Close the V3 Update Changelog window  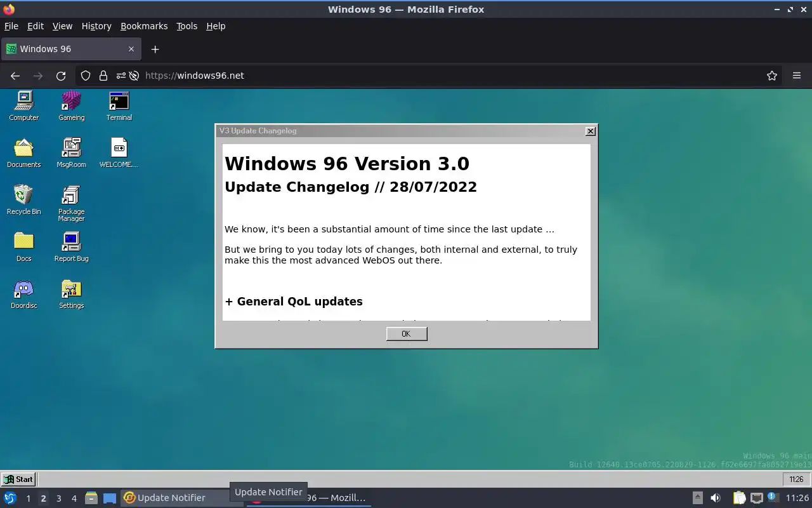591,131
